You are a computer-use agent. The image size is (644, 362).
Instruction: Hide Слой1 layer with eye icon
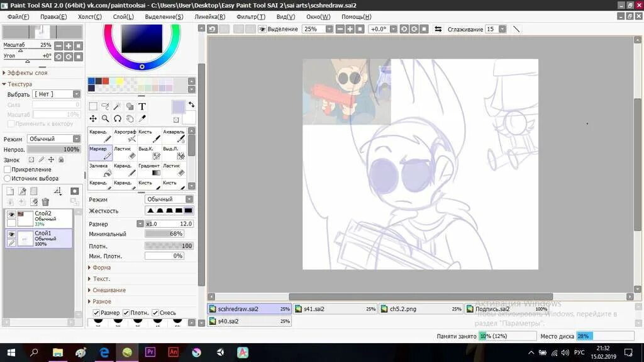[x=11, y=234]
